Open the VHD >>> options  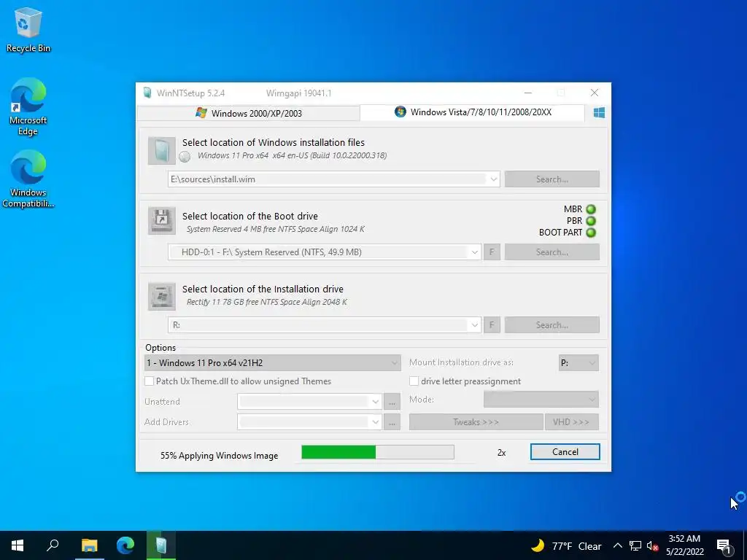point(571,422)
